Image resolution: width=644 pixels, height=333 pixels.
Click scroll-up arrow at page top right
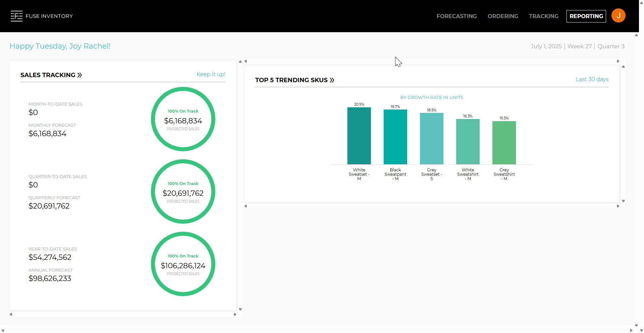tap(636, 35)
